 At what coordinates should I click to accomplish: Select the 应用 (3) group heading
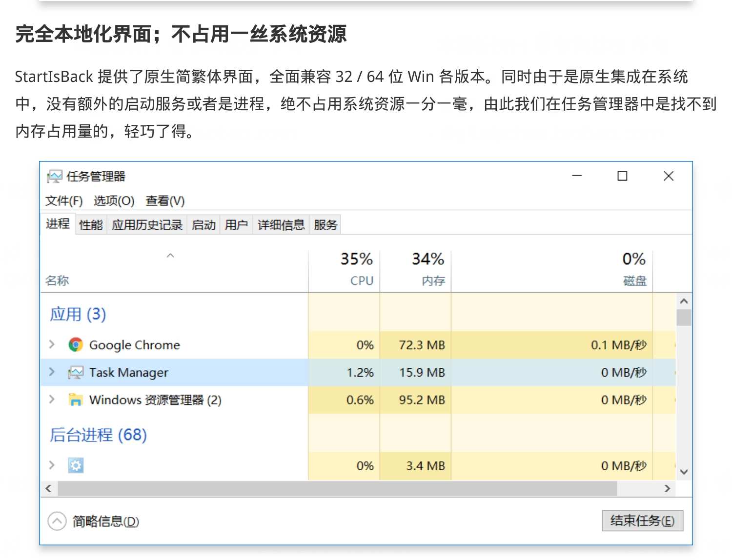78,314
